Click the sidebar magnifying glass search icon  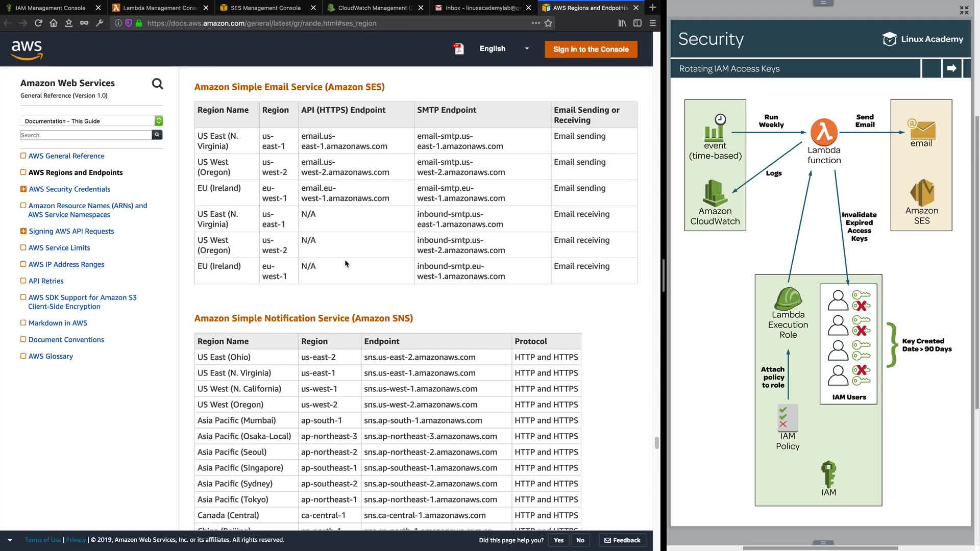157,84
